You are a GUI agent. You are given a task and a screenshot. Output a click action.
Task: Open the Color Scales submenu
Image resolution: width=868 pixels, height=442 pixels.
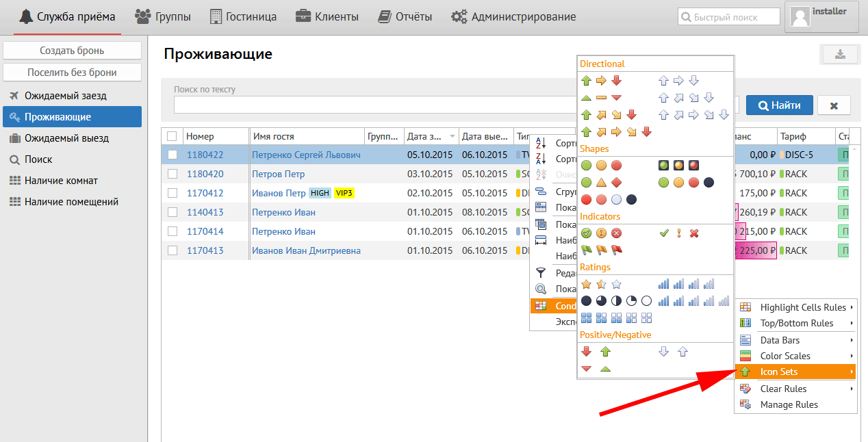pyautogui.click(x=797, y=356)
